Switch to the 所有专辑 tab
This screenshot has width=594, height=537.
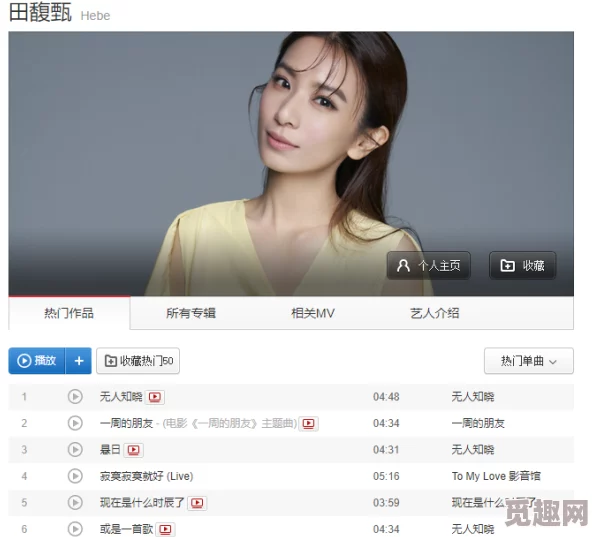[191, 313]
